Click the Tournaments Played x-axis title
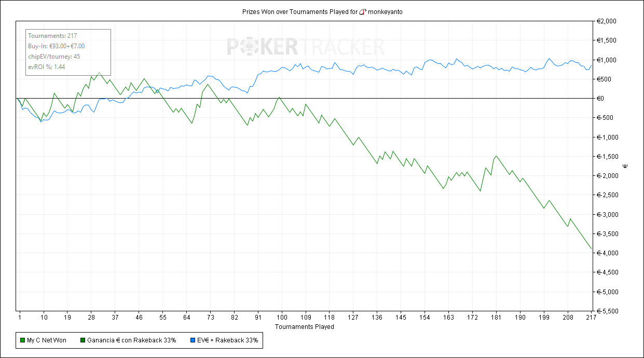The width and height of the screenshot is (644, 358). tap(304, 327)
